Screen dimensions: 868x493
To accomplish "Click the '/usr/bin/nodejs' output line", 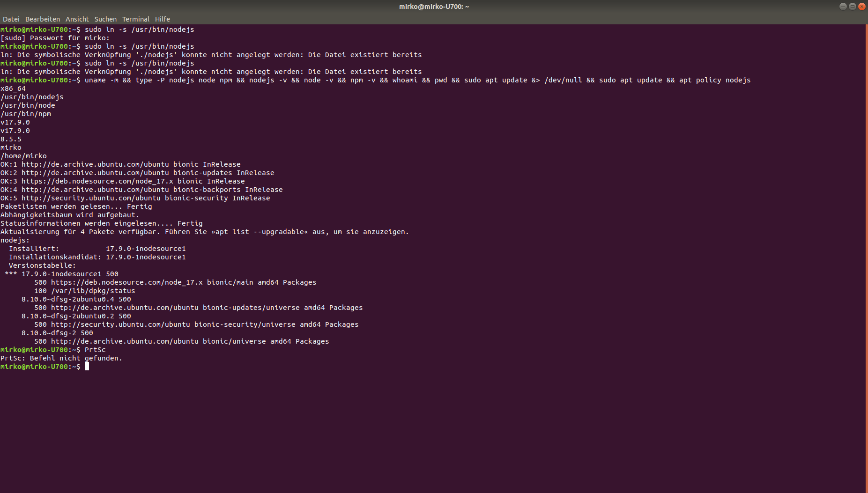I will (32, 97).
